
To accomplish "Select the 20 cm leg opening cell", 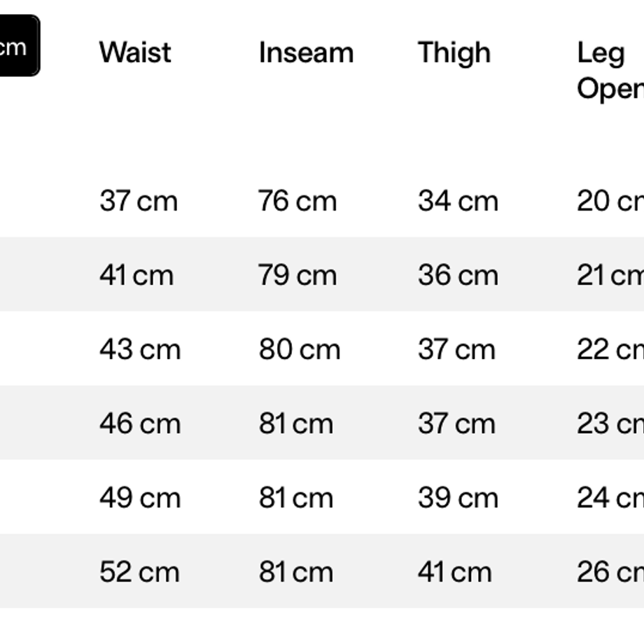I will pyautogui.click(x=610, y=201).
